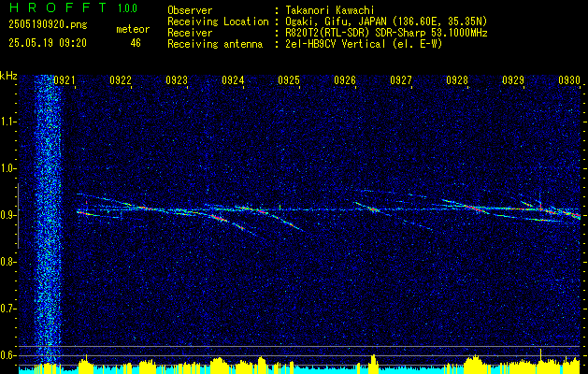This screenshot has width=588, height=374.
Task: Click the 0923 time marker
Action: (x=177, y=80)
